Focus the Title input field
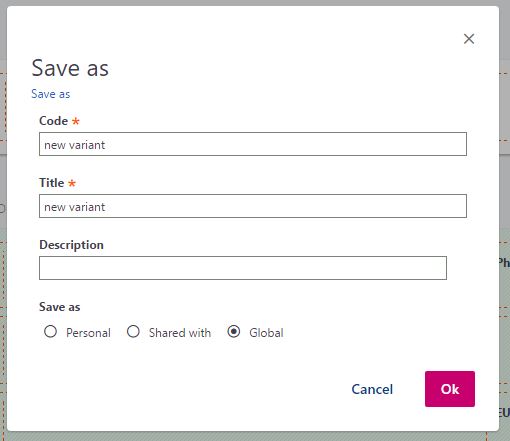Viewport: 510px width, 441px height. [x=253, y=206]
